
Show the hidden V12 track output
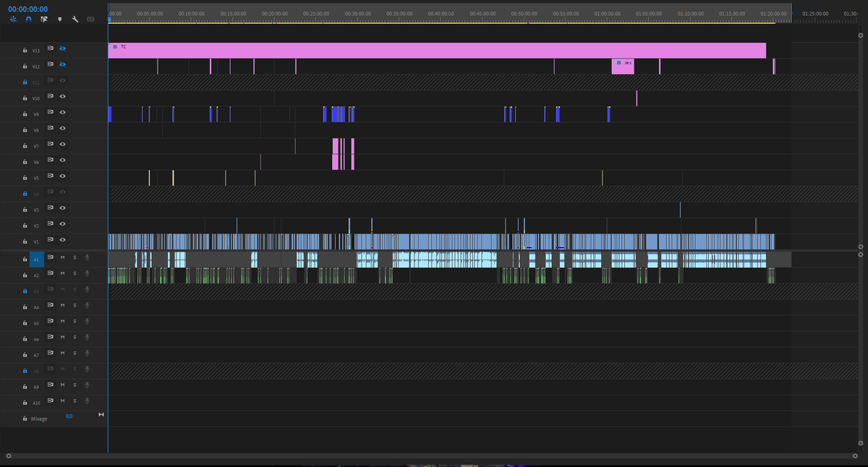(63, 64)
